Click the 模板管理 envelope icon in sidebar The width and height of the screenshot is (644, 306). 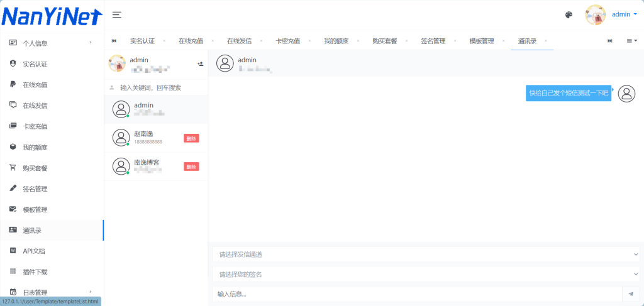click(x=13, y=209)
